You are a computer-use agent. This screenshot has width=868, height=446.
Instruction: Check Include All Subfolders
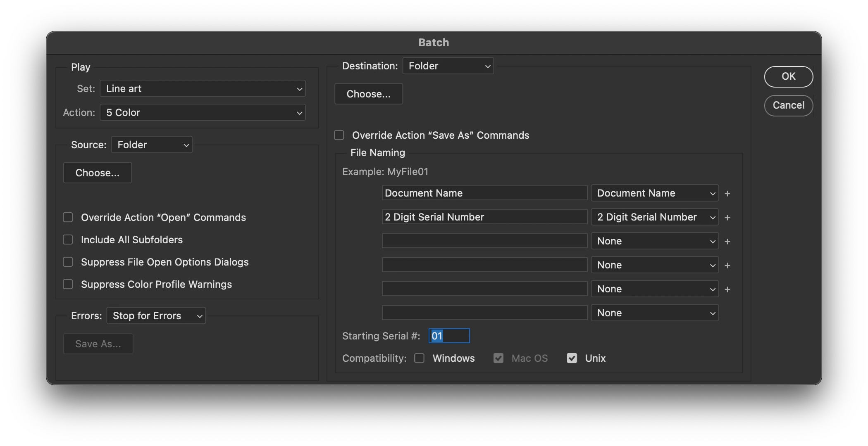[68, 240]
